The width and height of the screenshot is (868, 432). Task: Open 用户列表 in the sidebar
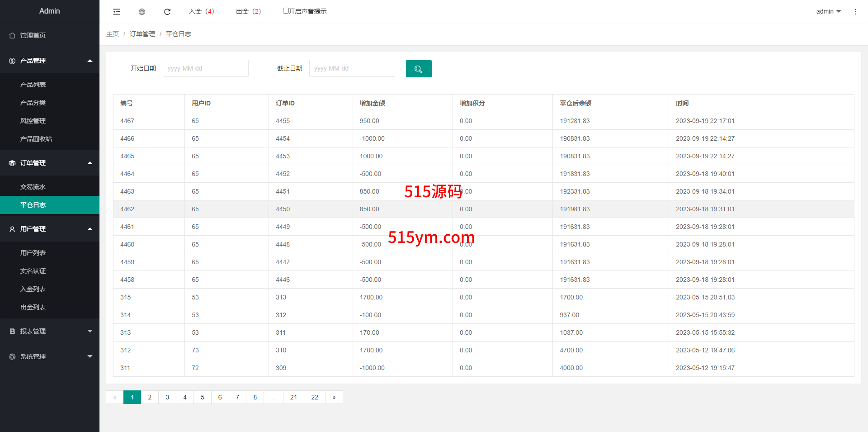(x=33, y=253)
